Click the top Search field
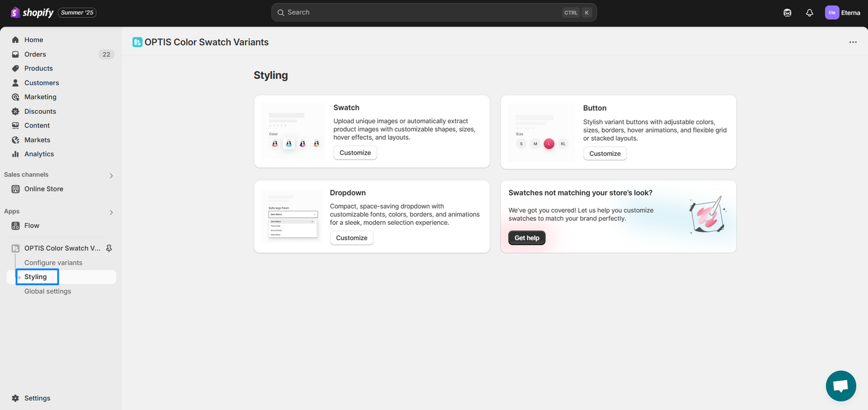 point(434,12)
